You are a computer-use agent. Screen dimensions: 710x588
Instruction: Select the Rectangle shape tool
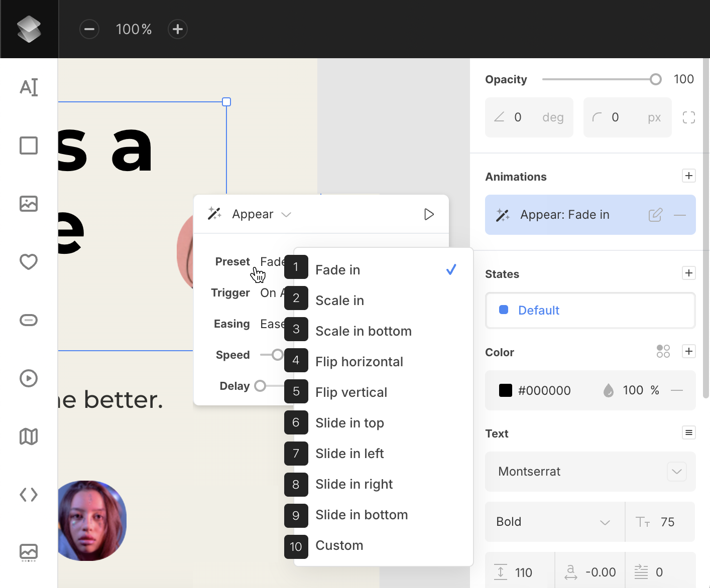[29, 145]
